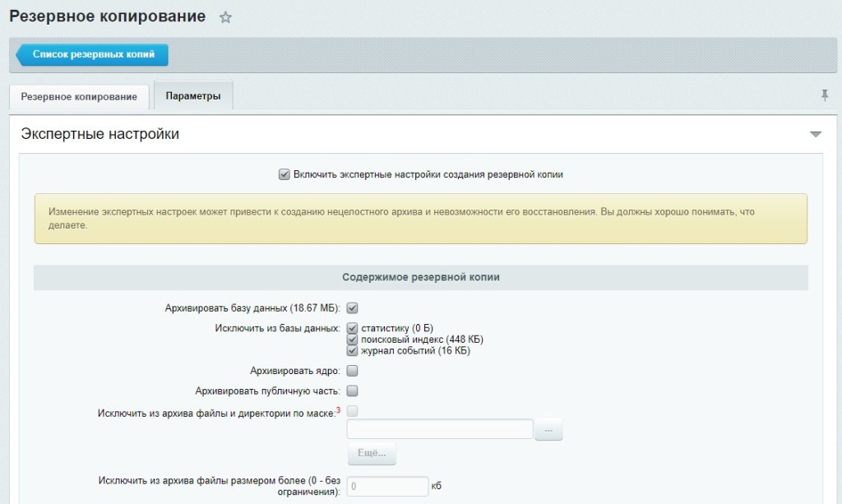Uncheck Архивировать базу данных checkbox
842x504 pixels.
(x=352, y=308)
